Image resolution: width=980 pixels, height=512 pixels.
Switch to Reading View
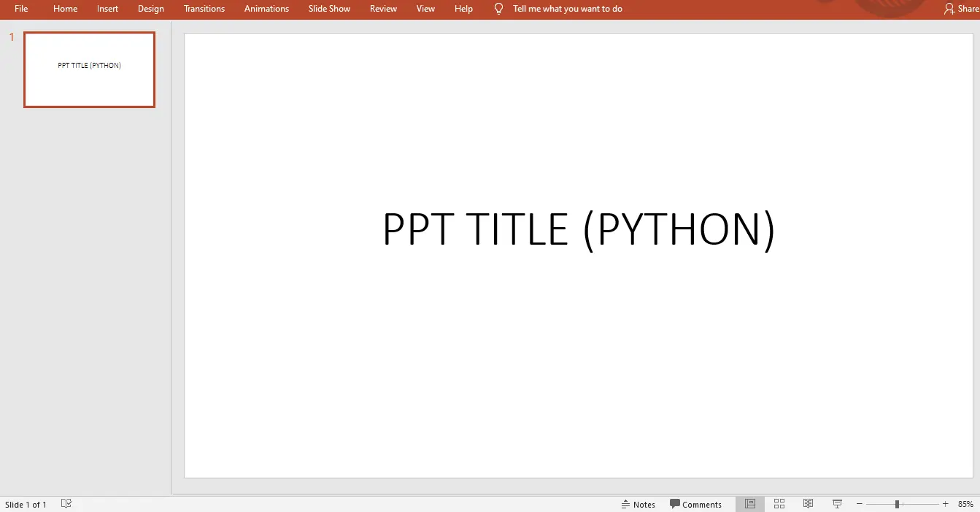point(808,504)
